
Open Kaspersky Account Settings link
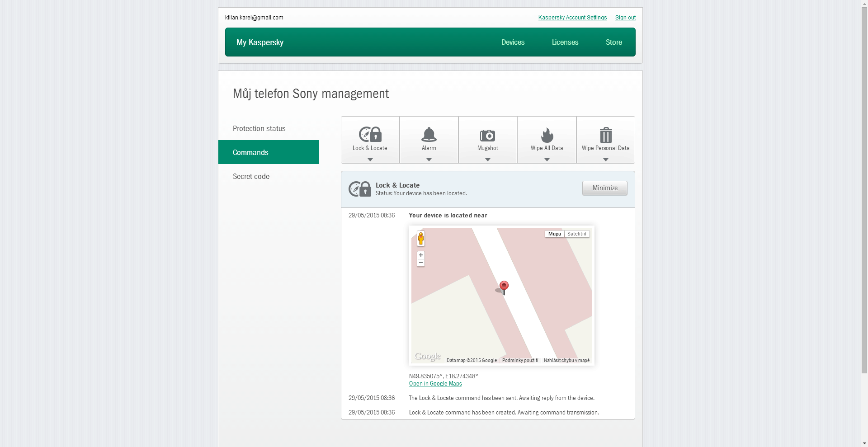(x=572, y=18)
